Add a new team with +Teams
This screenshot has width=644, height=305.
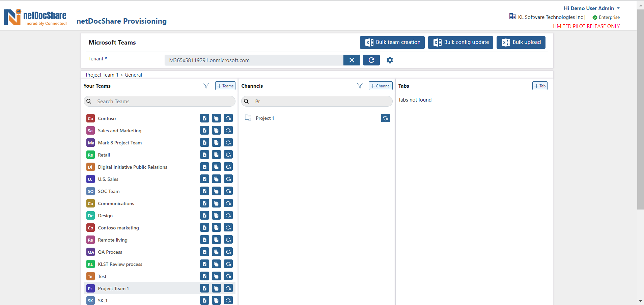(225, 86)
